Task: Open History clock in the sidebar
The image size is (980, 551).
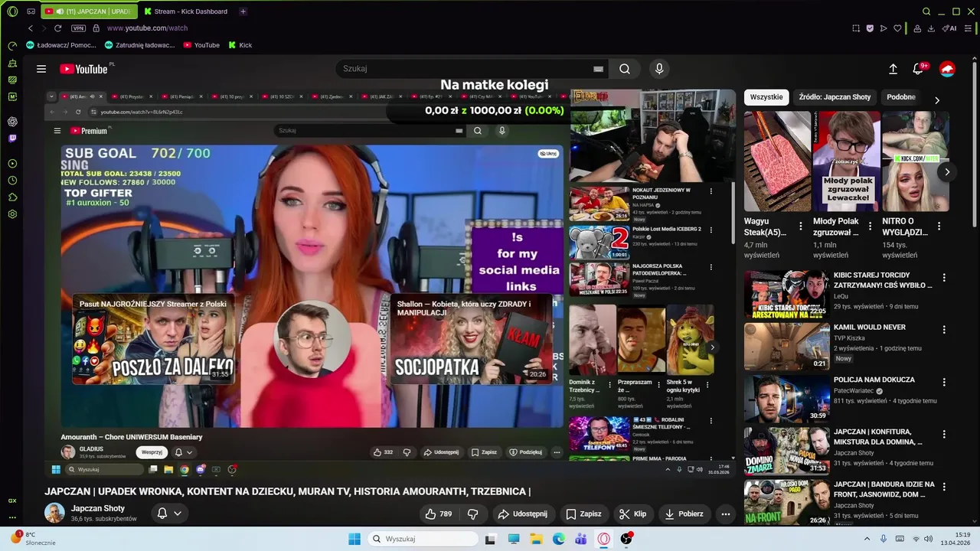Action: point(12,181)
